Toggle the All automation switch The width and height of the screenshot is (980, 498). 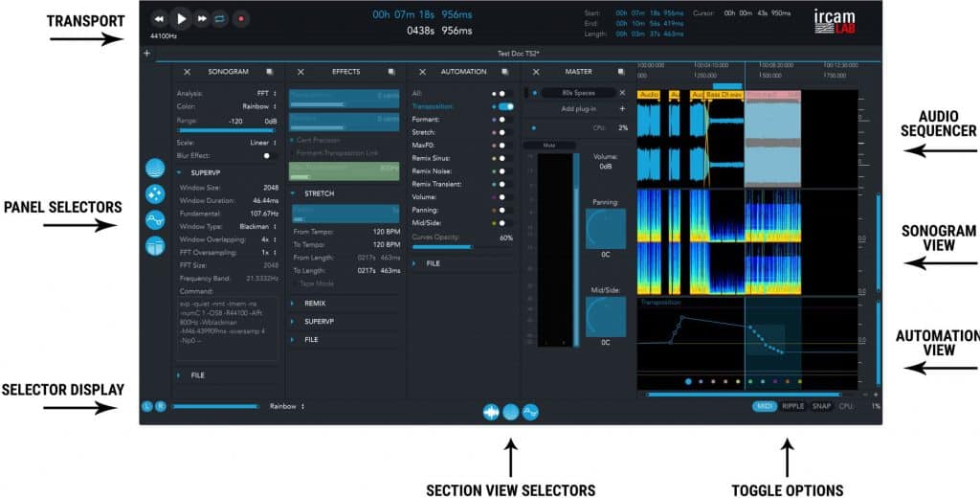click(x=505, y=93)
